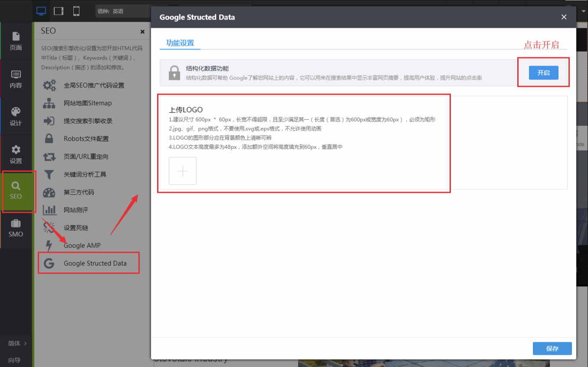Image resolution: width=588 pixels, height=367 pixels.
Task: Open 网站地图Sitemap option
Action: pos(88,103)
